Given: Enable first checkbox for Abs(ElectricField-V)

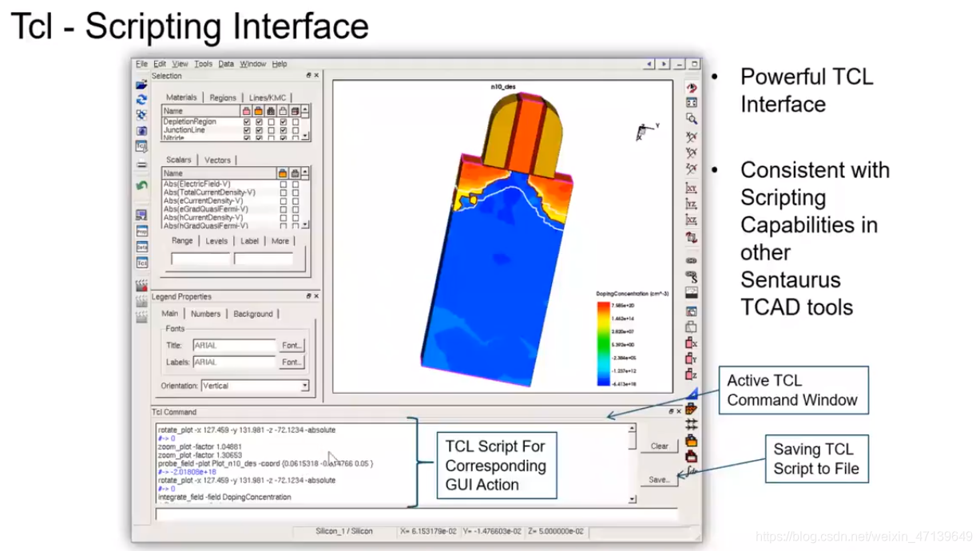Looking at the screenshot, I should point(284,184).
